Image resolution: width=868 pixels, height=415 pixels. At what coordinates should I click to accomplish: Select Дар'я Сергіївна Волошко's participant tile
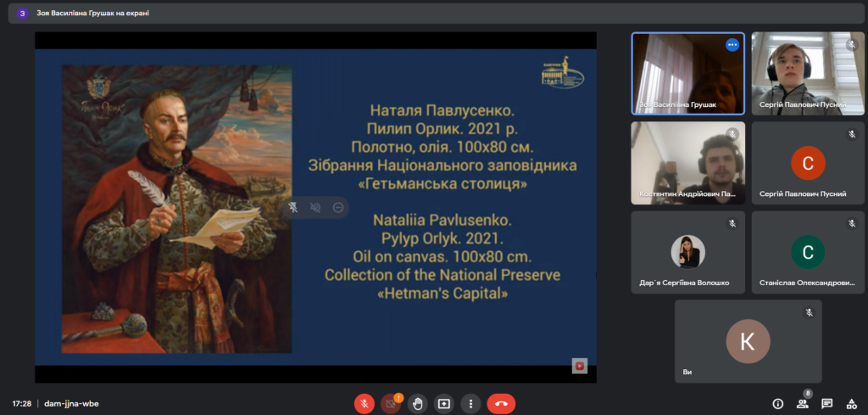click(x=687, y=251)
